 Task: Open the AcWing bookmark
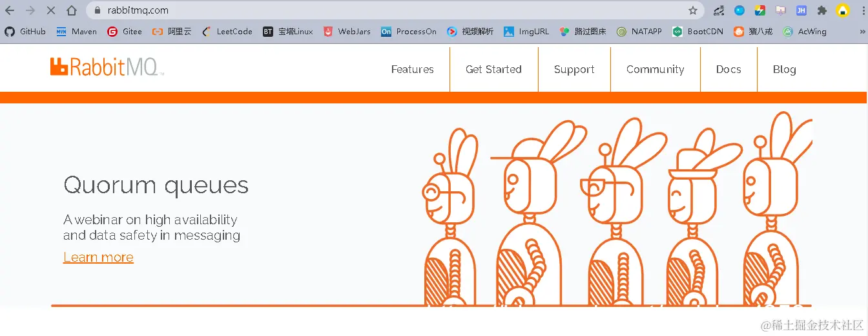click(805, 31)
